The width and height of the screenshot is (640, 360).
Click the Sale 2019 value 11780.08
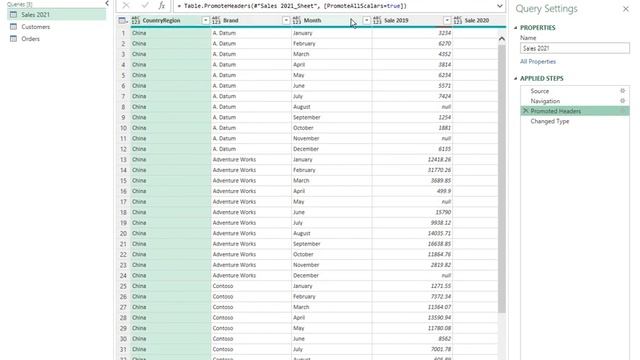tap(412, 328)
